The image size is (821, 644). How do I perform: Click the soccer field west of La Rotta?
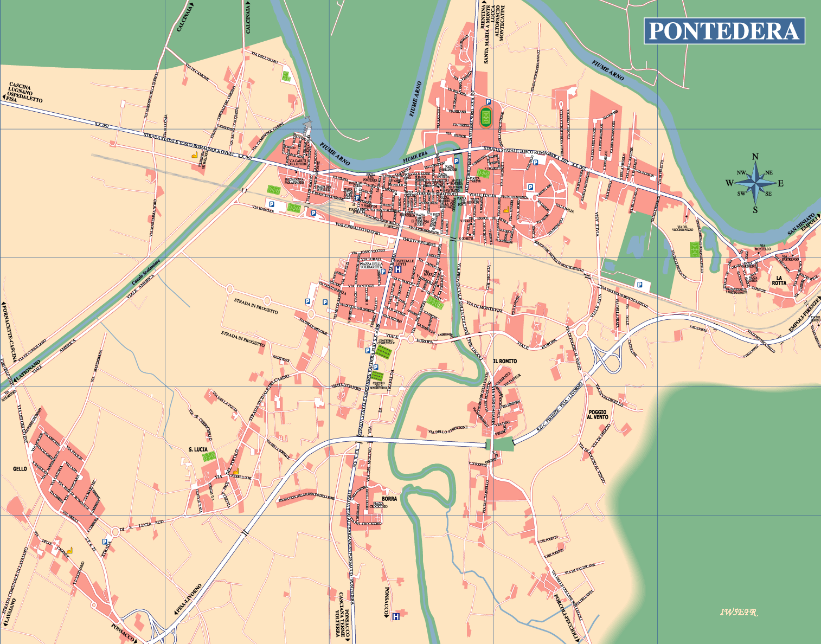(x=695, y=249)
